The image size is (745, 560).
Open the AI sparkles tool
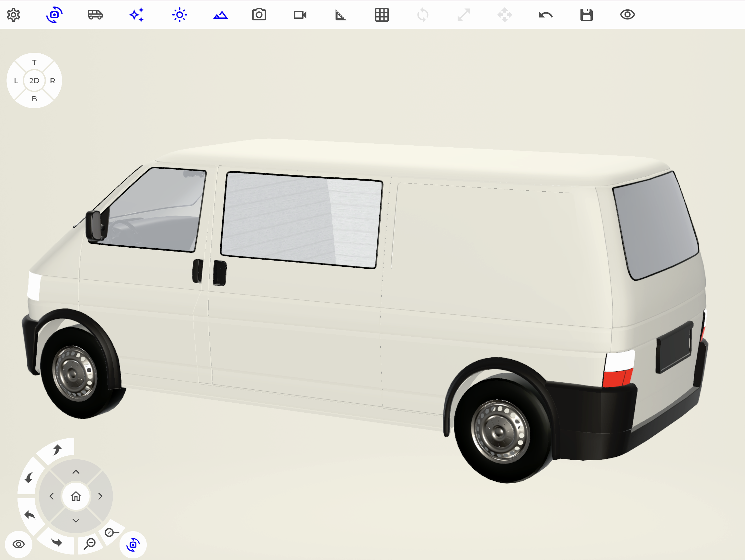coord(136,15)
